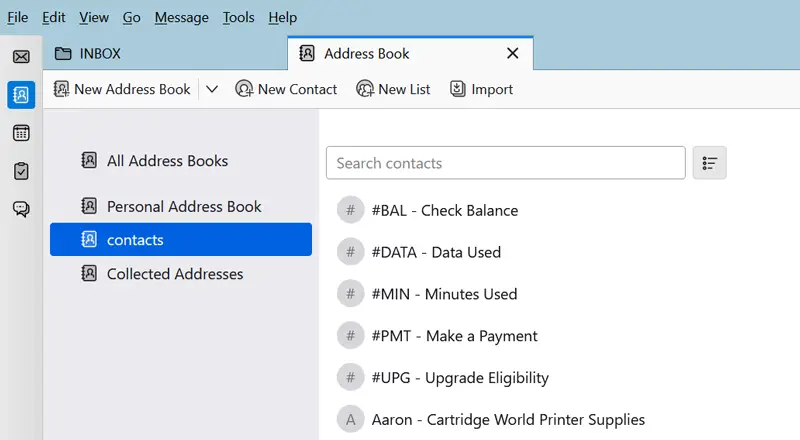This screenshot has width=800, height=440.
Task: Expand the New Address Book dropdown arrow
Action: tap(212, 89)
